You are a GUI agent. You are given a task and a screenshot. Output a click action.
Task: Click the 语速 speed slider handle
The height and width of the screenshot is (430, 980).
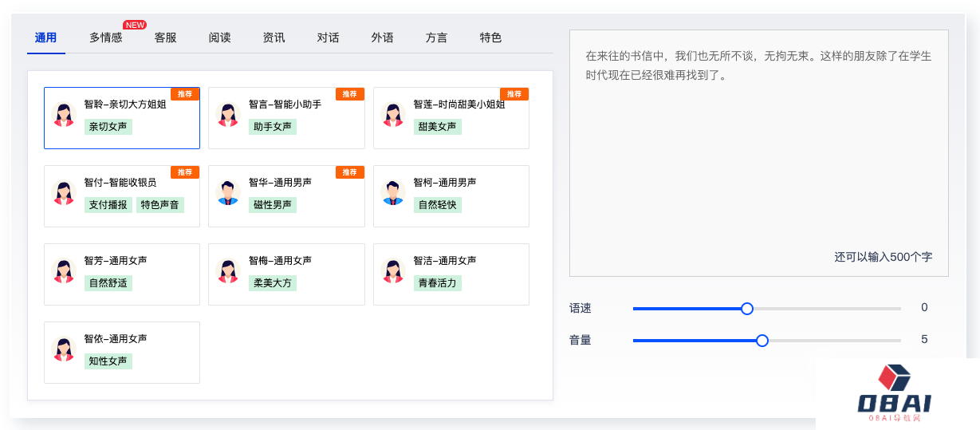(x=747, y=309)
